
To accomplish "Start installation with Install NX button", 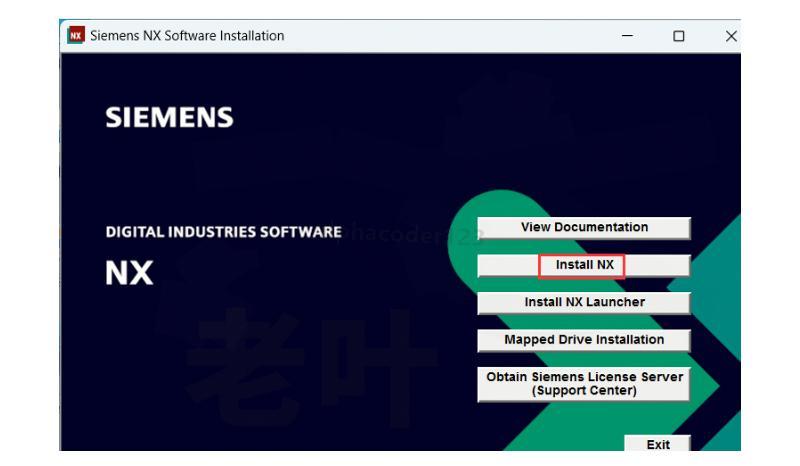I will 584,265.
